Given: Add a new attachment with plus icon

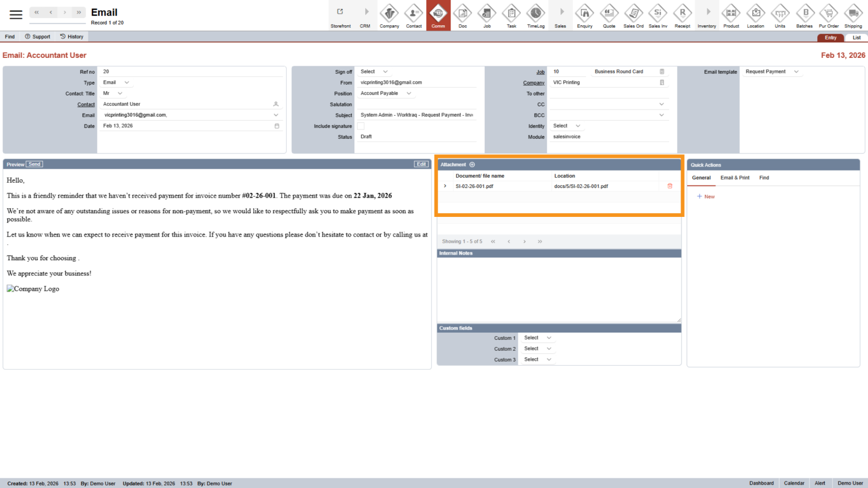Looking at the screenshot, I should (x=472, y=165).
